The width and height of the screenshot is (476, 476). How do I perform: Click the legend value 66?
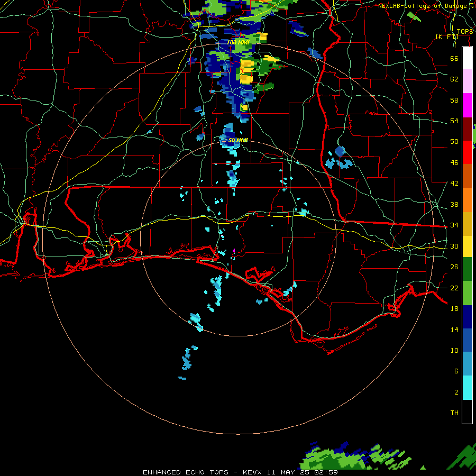tap(454, 58)
